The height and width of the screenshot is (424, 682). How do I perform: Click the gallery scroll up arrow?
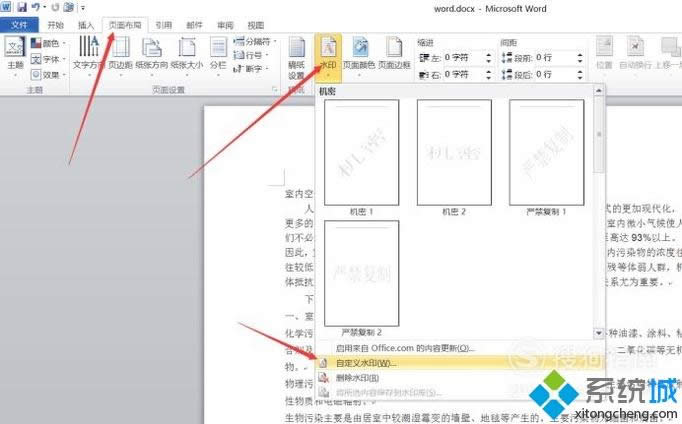tap(598, 90)
